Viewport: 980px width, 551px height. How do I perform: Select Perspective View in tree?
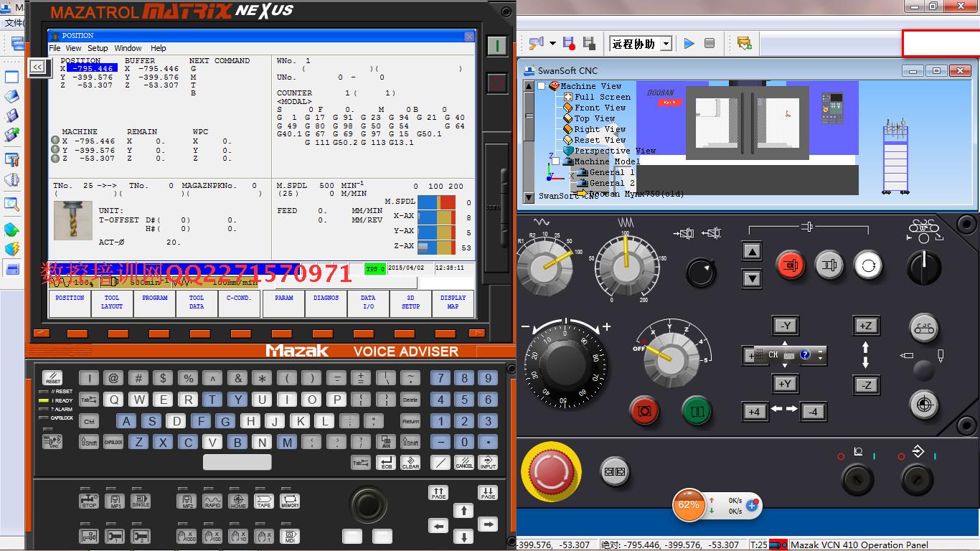(615, 151)
